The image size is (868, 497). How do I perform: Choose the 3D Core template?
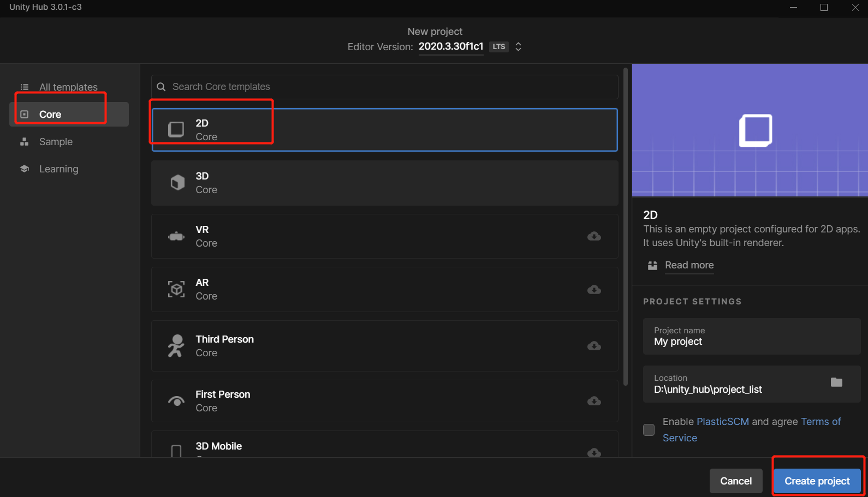pos(384,183)
